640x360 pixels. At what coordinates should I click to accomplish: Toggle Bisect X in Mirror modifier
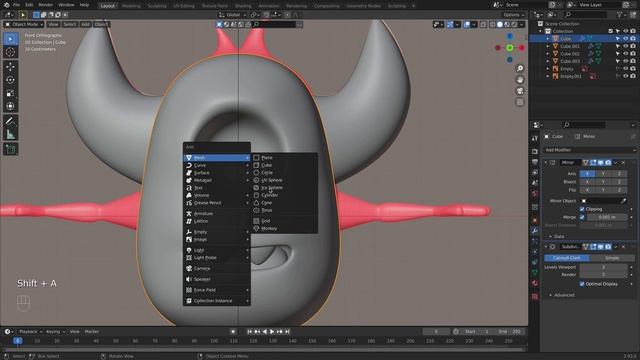587,182
